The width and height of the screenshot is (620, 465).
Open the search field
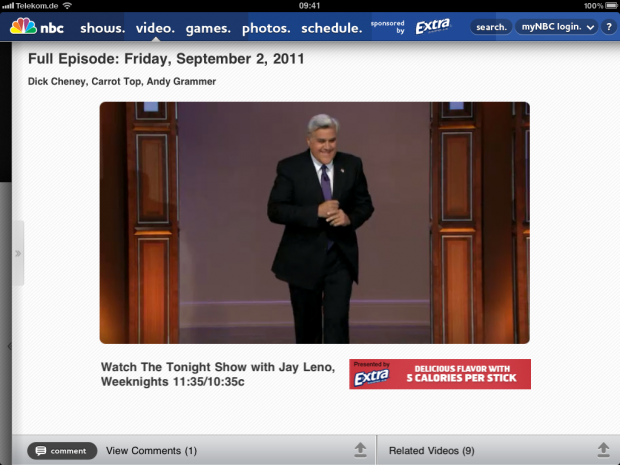click(x=491, y=27)
